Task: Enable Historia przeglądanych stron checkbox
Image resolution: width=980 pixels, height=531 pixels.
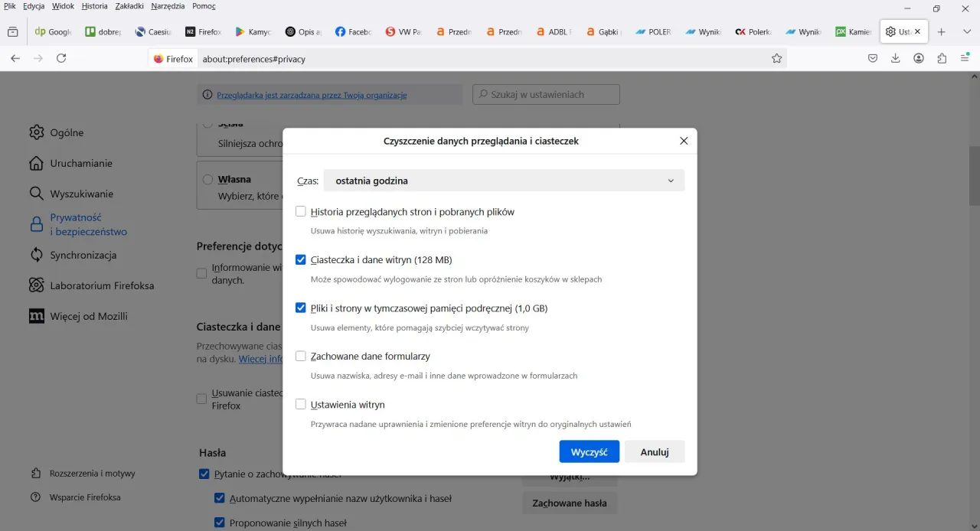Action: click(x=301, y=212)
